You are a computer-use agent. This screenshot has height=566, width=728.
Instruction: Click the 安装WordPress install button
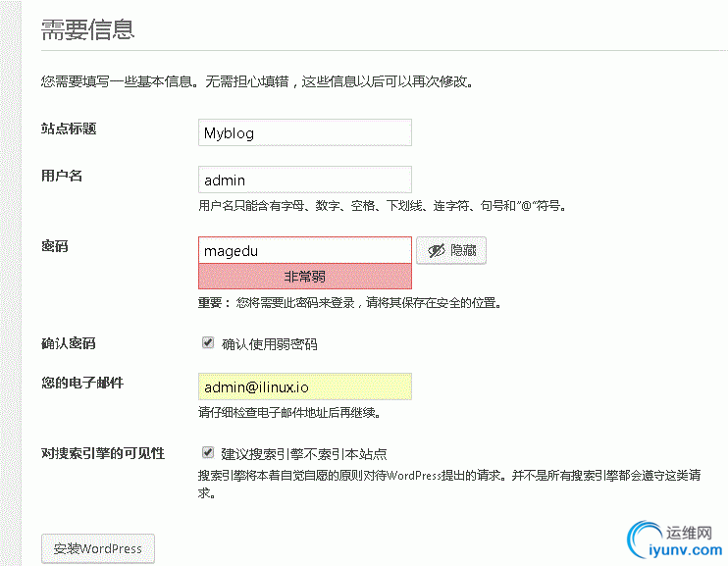coord(98,548)
